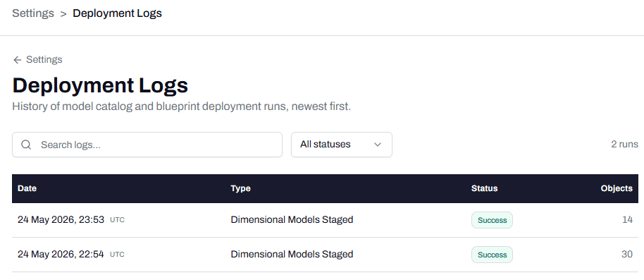The width and height of the screenshot is (644, 280).
Task: Click Dimensional Models Staged in the 23:53 row
Action: tap(292, 219)
